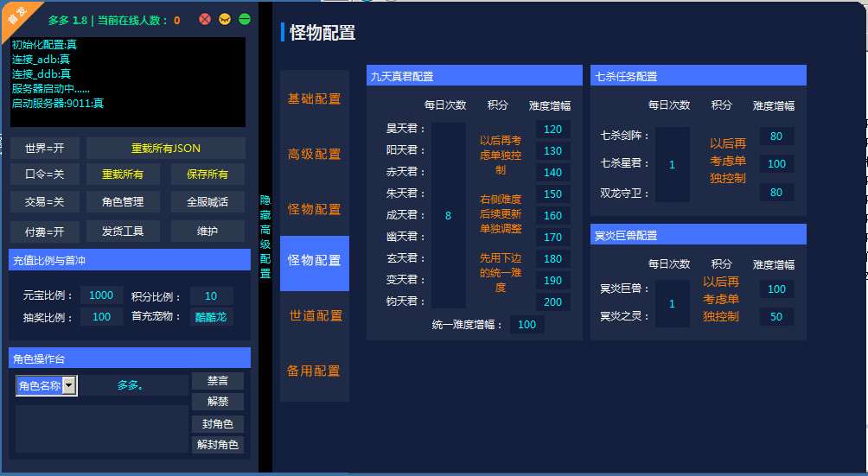Image resolution: width=868 pixels, height=476 pixels.
Task: Click the 冥炎巨兽配置 section header
Action: click(x=699, y=234)
